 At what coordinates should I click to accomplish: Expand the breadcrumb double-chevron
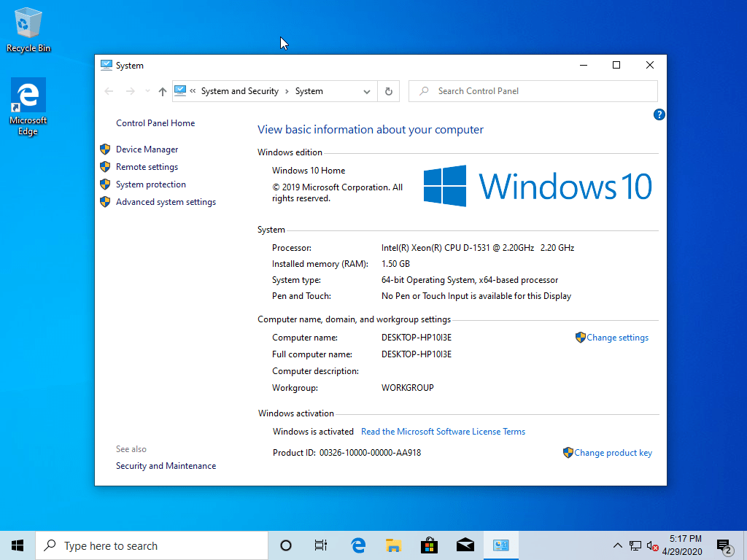[193, 91]
